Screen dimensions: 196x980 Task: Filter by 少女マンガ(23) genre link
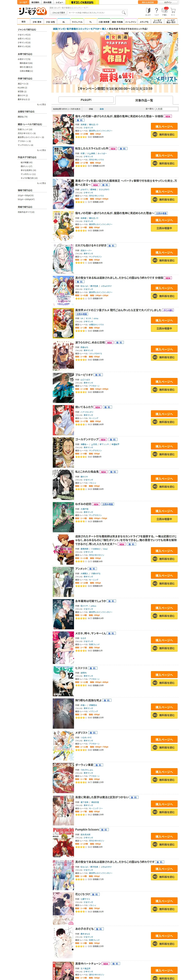(x=24, y=35)
